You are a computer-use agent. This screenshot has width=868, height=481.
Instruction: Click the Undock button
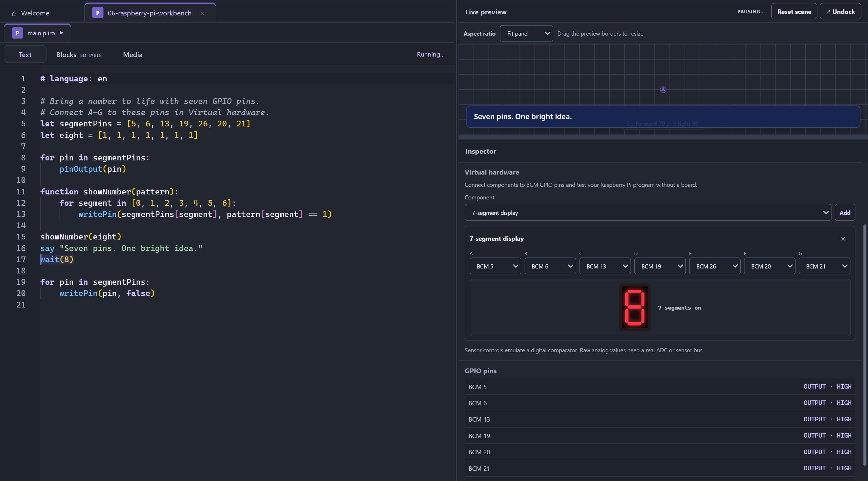point(840,12)
